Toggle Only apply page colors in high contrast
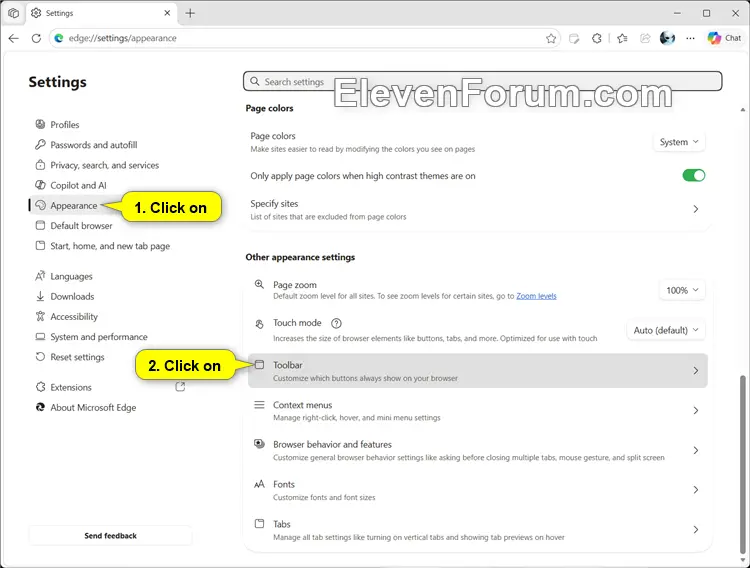This screenshot has width=750, height=568. [694, 176]
